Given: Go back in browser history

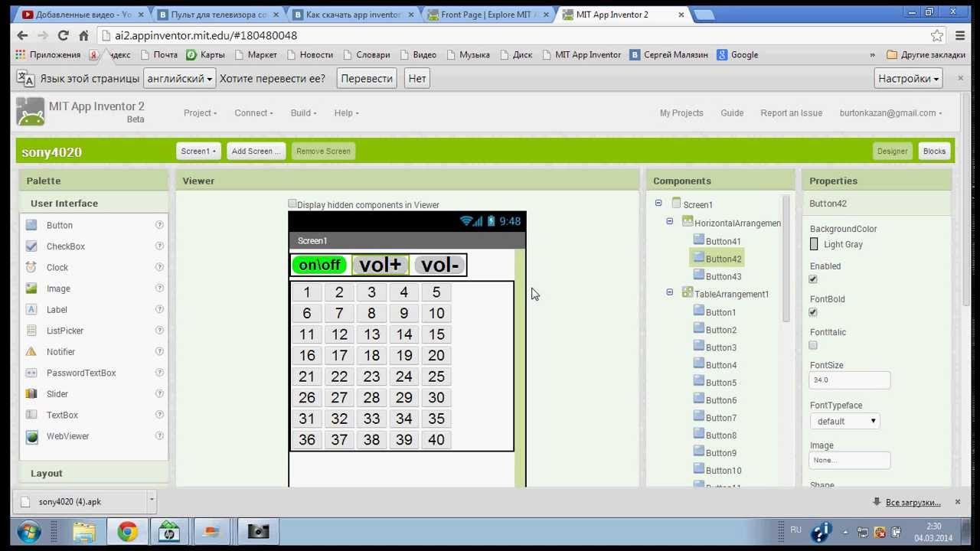Looking at the screenshot, I should point(22,35).
